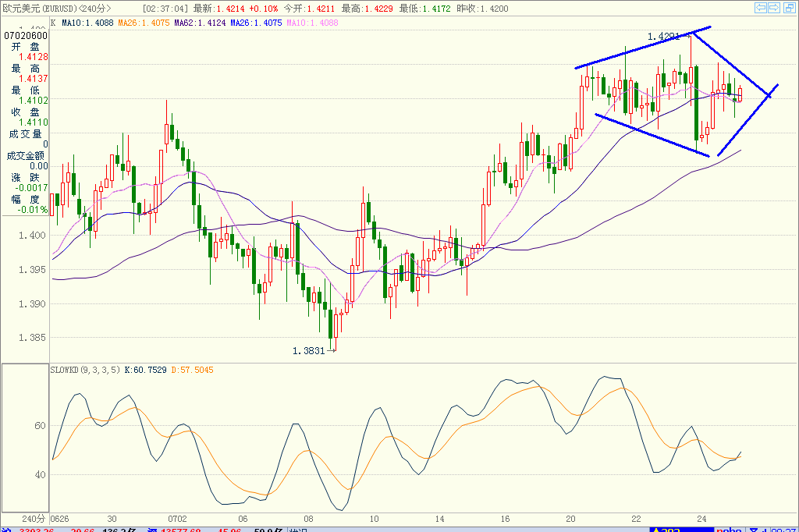Click the K:60.7529 stochastic value
The height and width of the screenshot is (532, 799).
click(146, 370)
